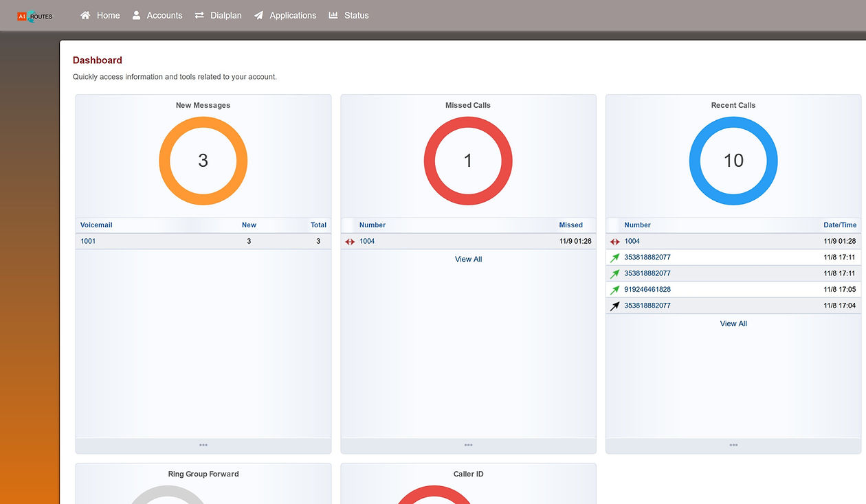Click Number header in Recent Calls table

pos(637,225)
